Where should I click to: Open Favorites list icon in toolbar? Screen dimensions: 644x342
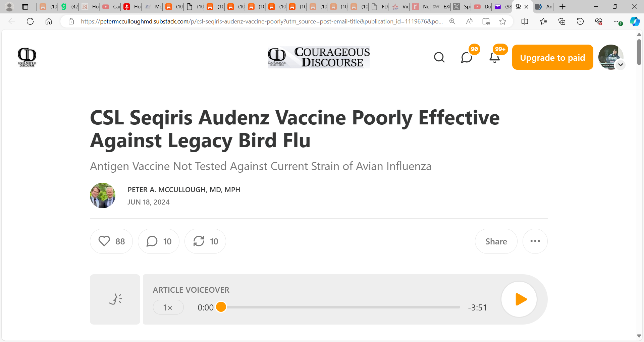pos(543,21)
